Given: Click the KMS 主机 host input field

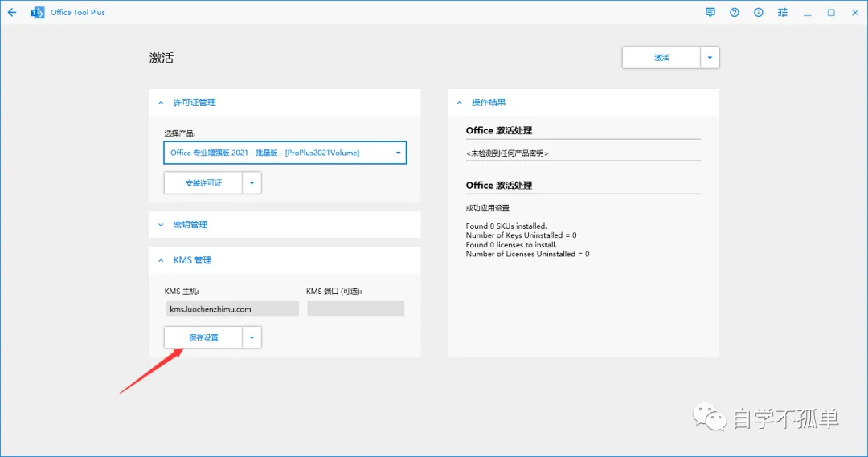Looking at the screenshot, I should click(x=232, y=308).
